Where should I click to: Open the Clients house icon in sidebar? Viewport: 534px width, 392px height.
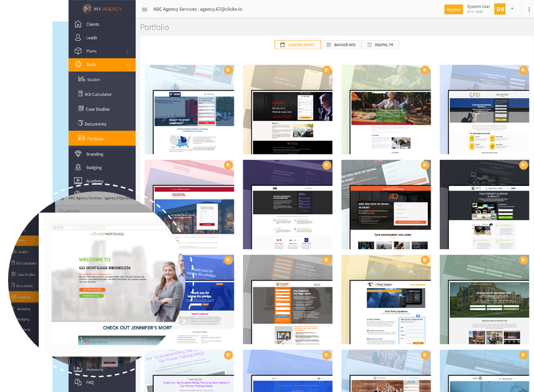pyautogui.click(x=78, y=24)
